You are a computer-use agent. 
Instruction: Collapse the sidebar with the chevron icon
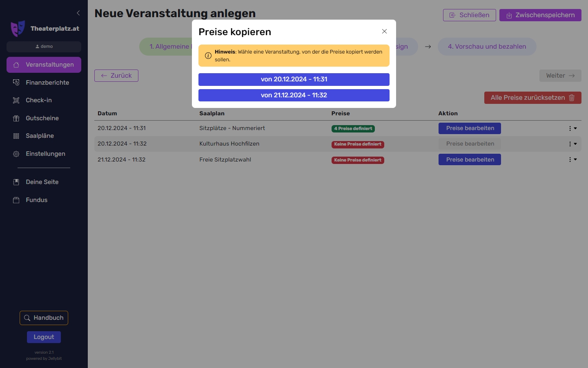click(x=78, y=13)
